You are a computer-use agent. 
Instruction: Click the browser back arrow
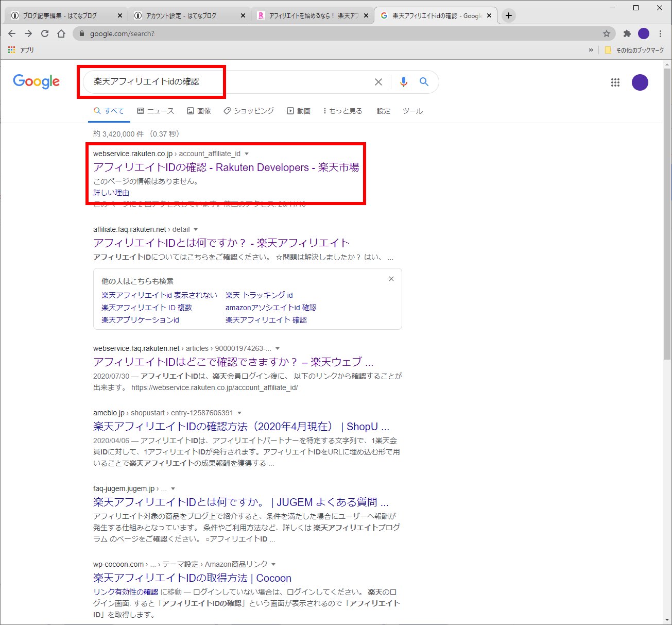[12, 33]
